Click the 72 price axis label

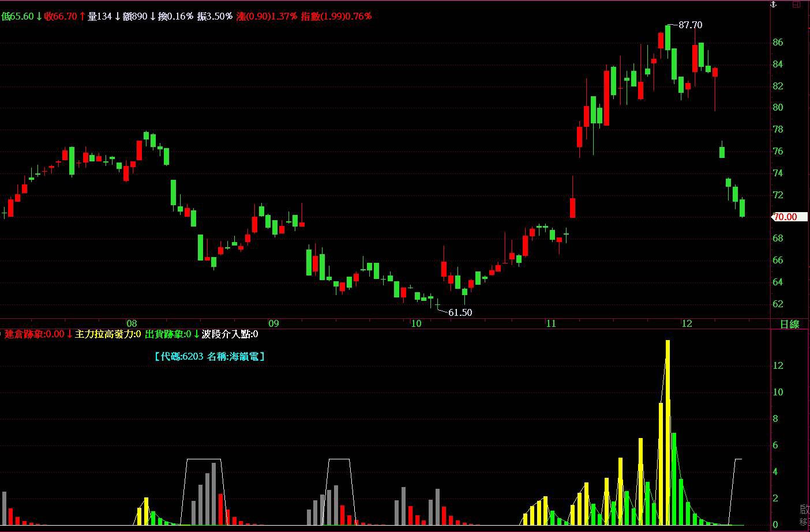pyautogui.click(x=778, y=195)
